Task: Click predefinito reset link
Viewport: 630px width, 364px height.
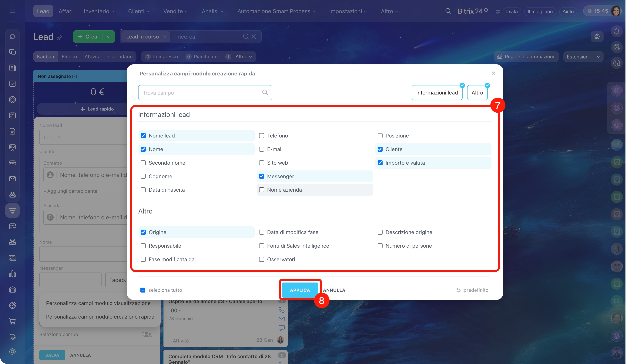Action: pyautogui.click(x=472, y=290)
